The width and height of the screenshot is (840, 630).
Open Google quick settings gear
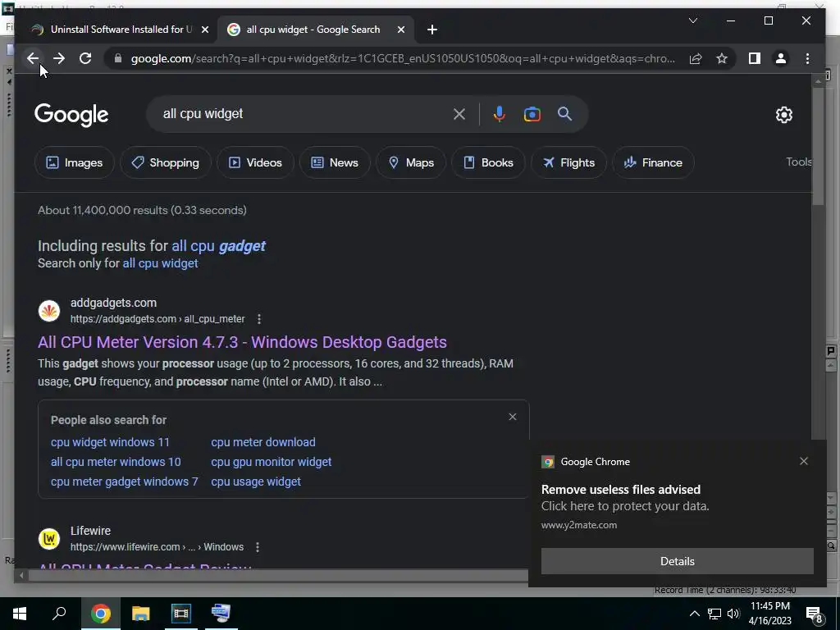[783, 115]
